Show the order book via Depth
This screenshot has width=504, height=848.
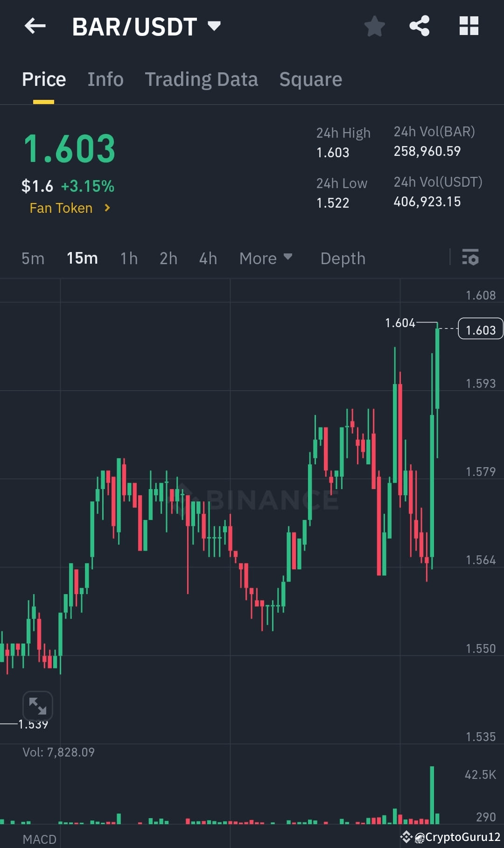343,258
